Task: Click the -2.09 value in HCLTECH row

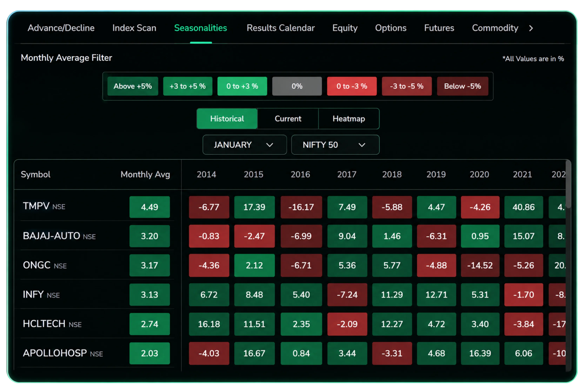Action: click(x=347, y=324)
